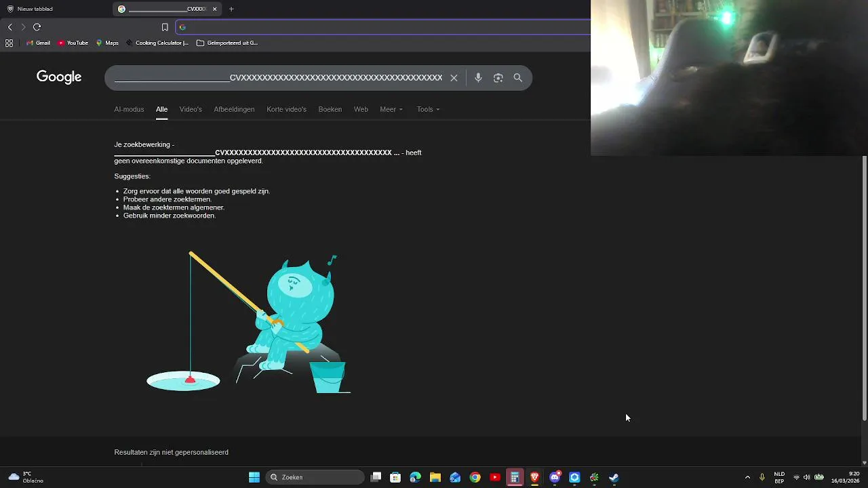Open the Windows Start menu

pos(254,477)
